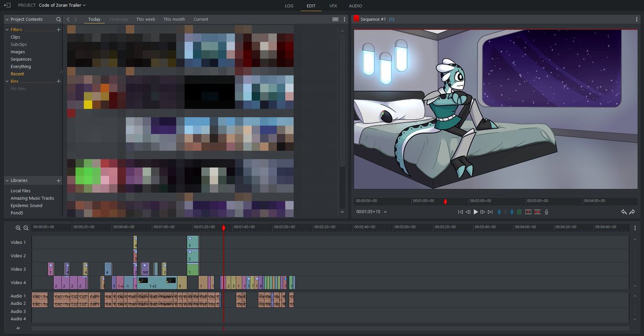Select the Video 1 track label

[18, 242]
